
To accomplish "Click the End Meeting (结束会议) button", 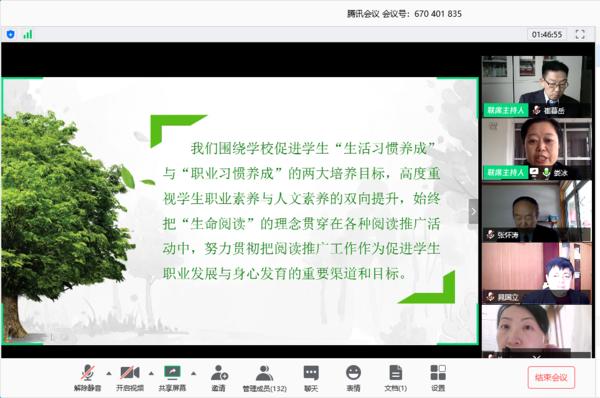I will coord(551,378).
